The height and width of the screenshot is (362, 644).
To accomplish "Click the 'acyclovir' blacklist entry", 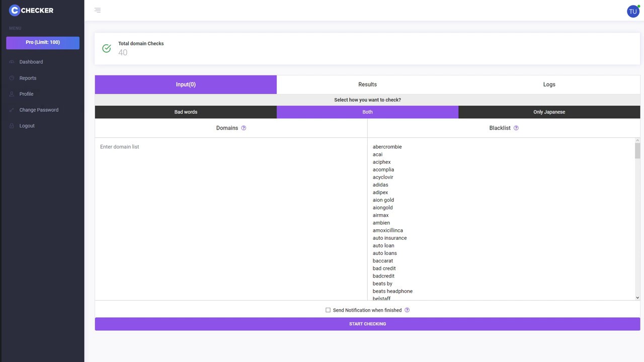I will tap(383, 177).
